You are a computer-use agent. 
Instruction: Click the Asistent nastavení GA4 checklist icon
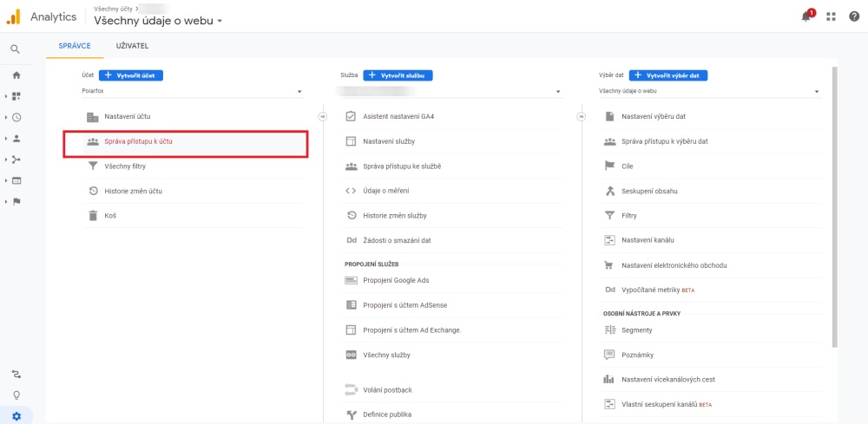(x=351, y=117)
